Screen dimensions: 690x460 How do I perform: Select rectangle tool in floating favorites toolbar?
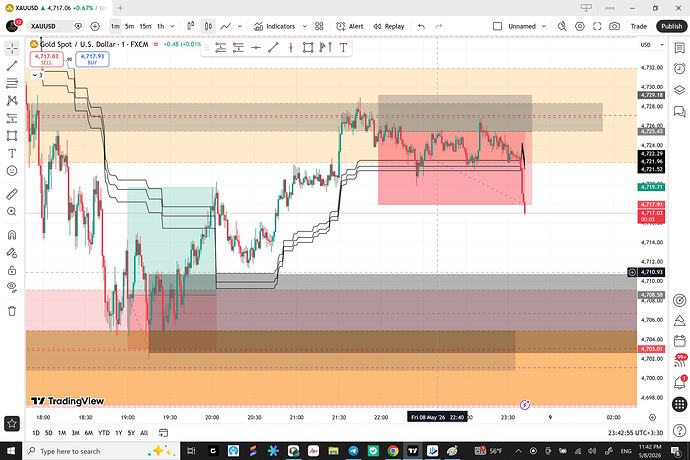point(308,48)
